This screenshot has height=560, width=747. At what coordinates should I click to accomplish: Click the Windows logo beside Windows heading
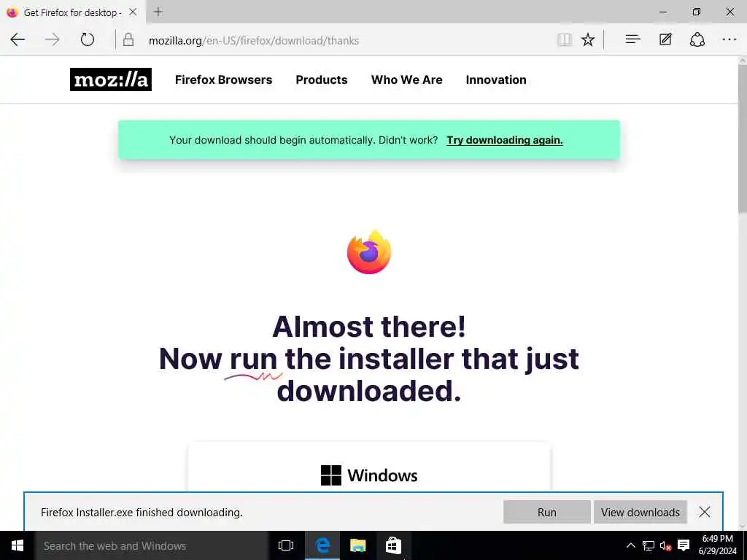pyautogui.click(x=331, y=475)
